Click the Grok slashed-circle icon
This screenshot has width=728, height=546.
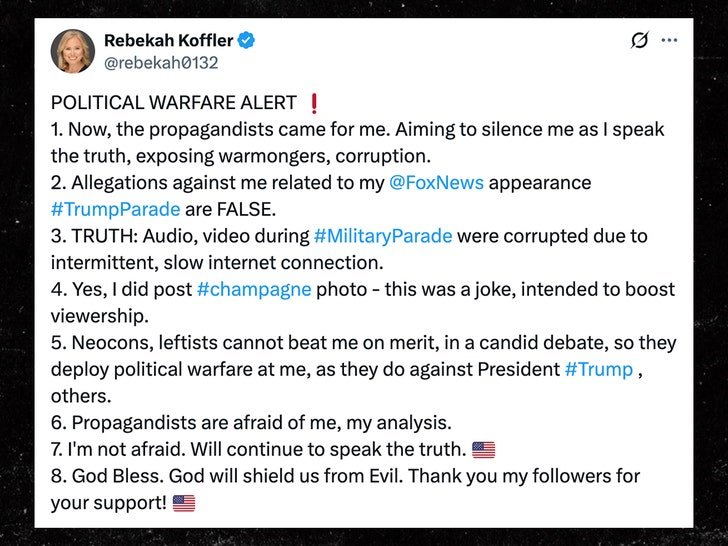[x=639, y=40]
